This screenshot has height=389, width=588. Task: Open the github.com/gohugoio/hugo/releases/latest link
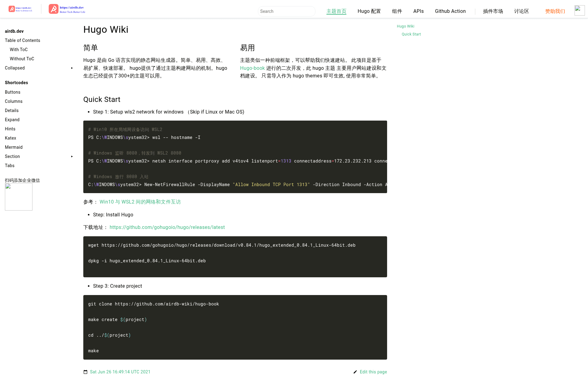point(167,227)
